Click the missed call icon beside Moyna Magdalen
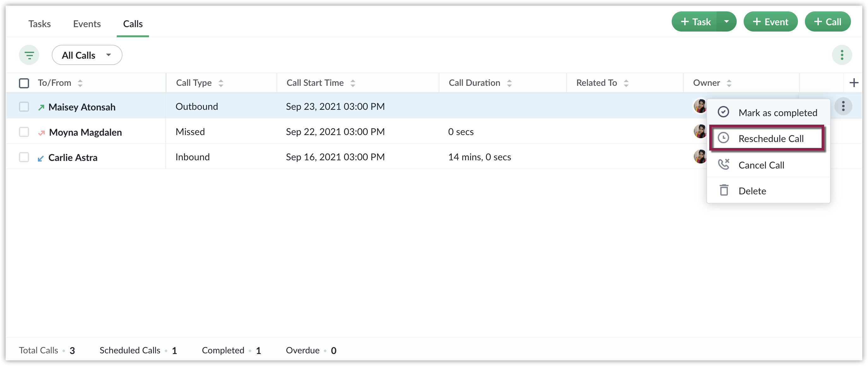868x366 pixels. pos(41,133)
